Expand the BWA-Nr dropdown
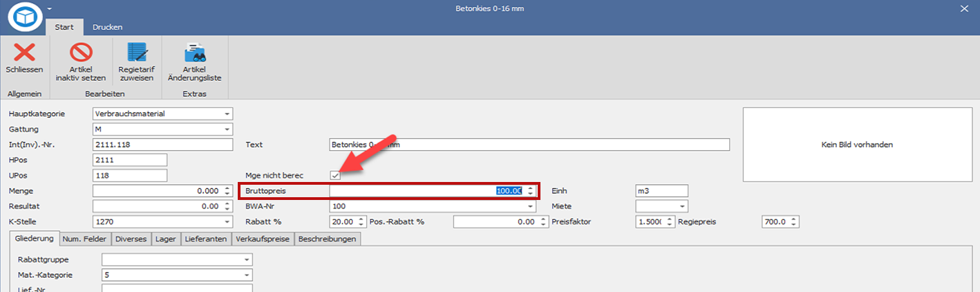Image resolution: width=980 pixels, height=292 pixels. pos(530,206)
